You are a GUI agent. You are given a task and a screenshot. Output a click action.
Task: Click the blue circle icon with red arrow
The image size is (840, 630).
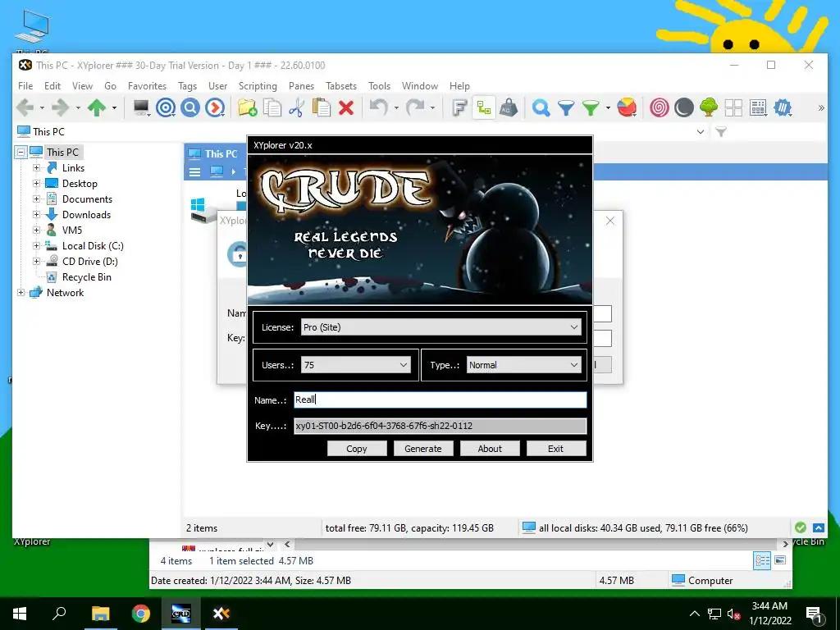pyautogui.click(x=215, y=107)
